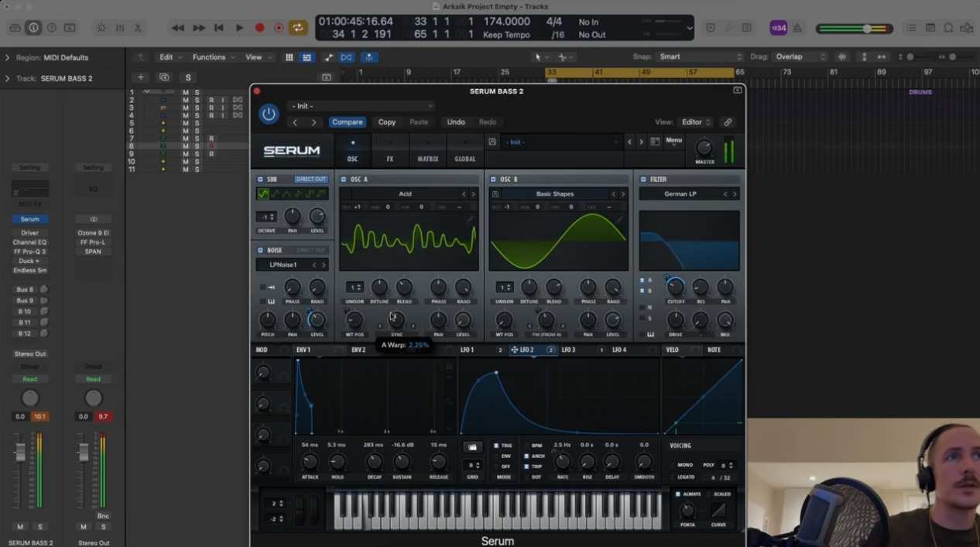Click the LFO folder load icon
The width and height of the screenshot is (980, 547).
tap(471, 447)
